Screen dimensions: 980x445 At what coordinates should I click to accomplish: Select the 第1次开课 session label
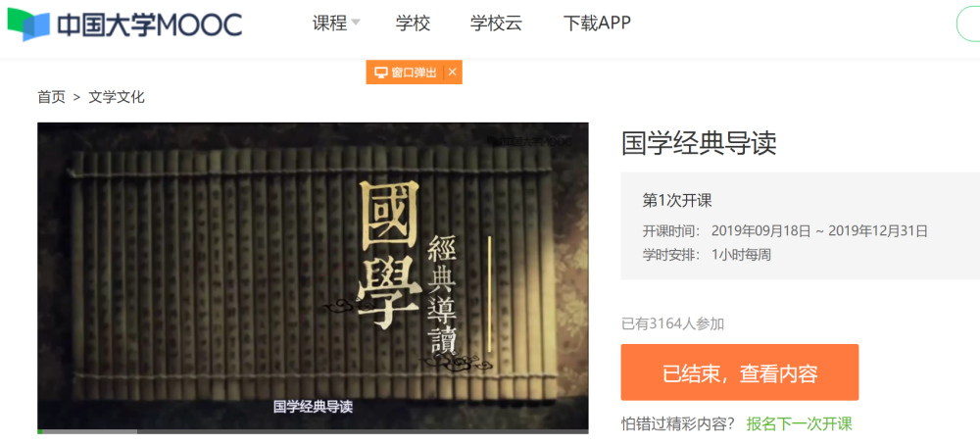tap(677, 201)
